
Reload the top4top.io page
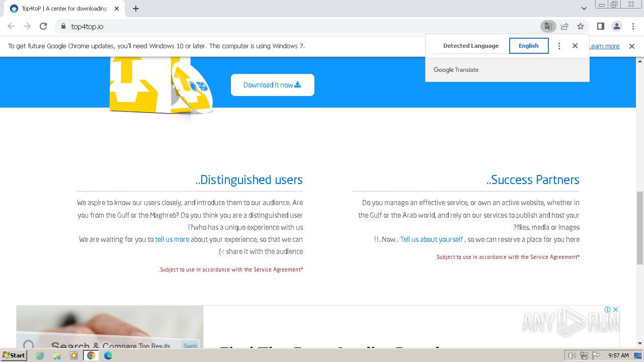click(x=43, y=26)
